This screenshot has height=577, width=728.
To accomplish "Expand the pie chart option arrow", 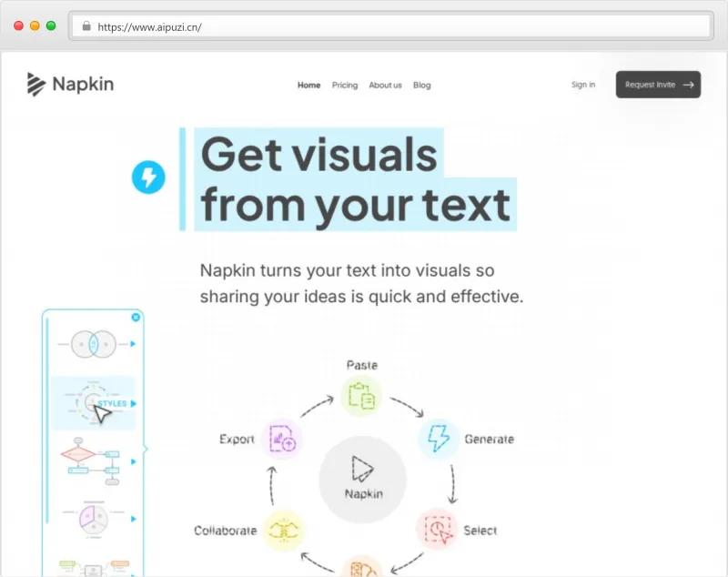I will (133, 519).
